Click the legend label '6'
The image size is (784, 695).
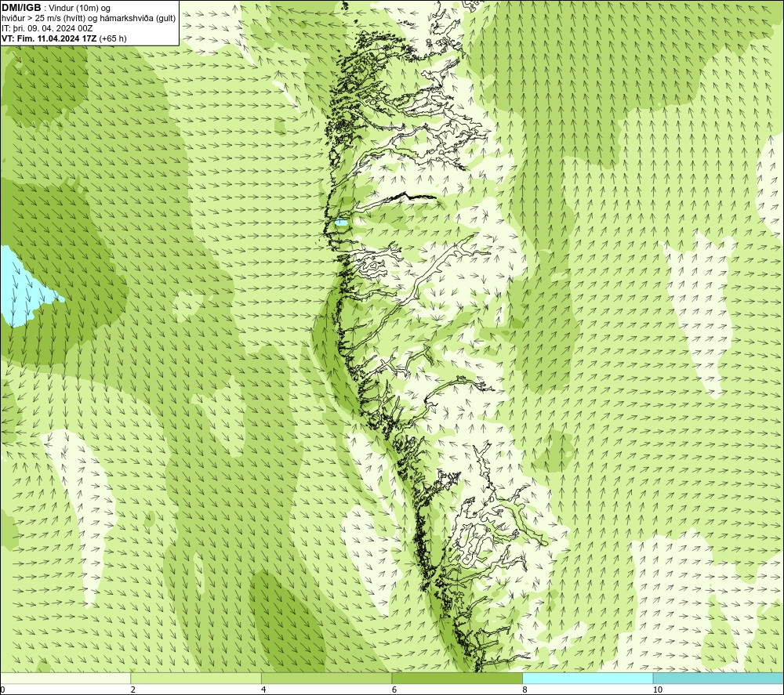click(x=394, y=690)
